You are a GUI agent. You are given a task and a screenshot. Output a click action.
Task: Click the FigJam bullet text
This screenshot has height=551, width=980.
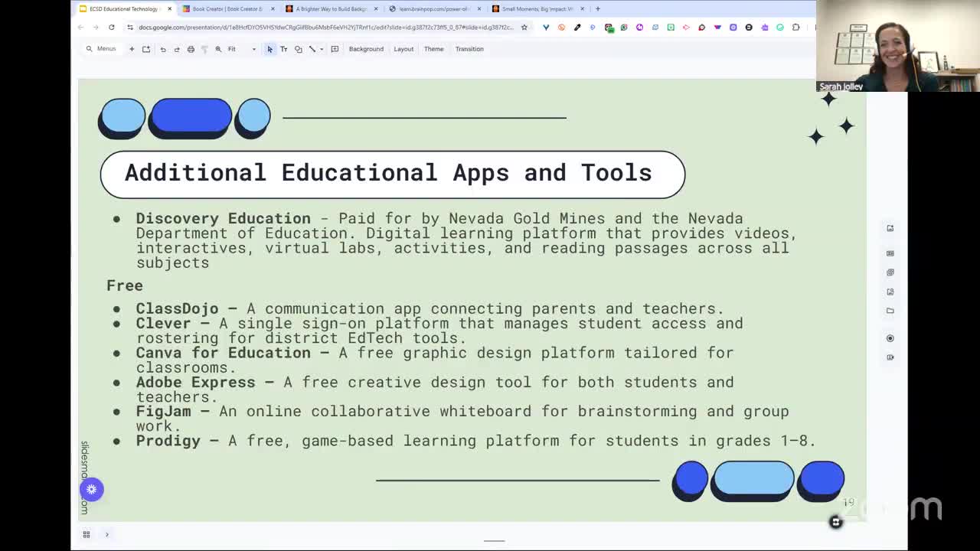[x=462, y=418]
